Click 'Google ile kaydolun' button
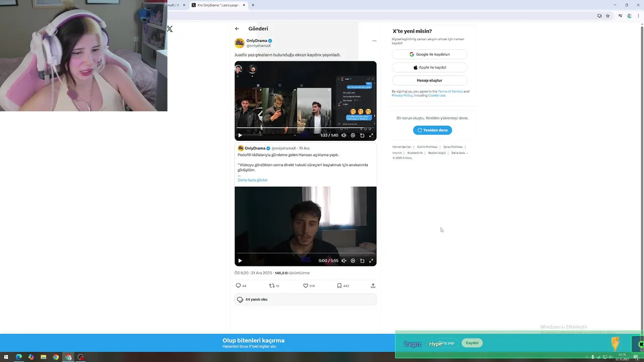 click(x=429, y=54)
